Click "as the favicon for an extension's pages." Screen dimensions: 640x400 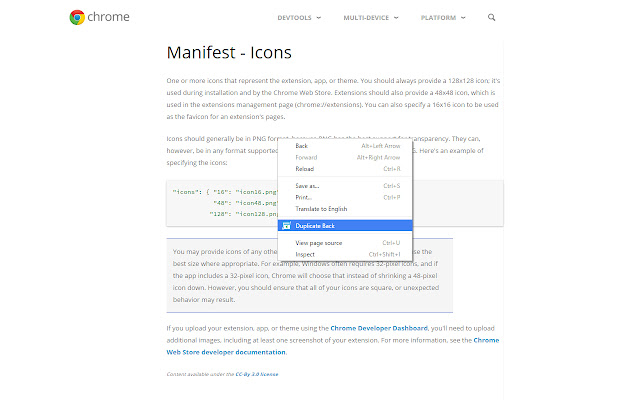coord(226,117)
